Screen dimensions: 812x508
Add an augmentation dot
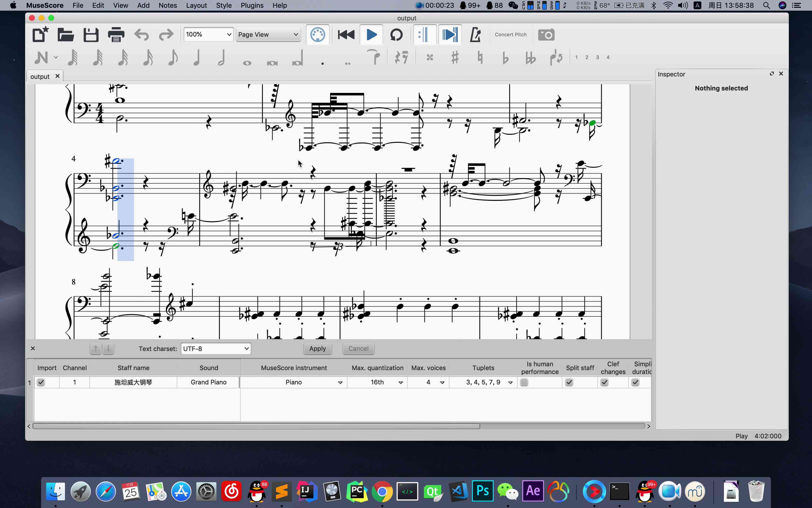pos(322,63)
